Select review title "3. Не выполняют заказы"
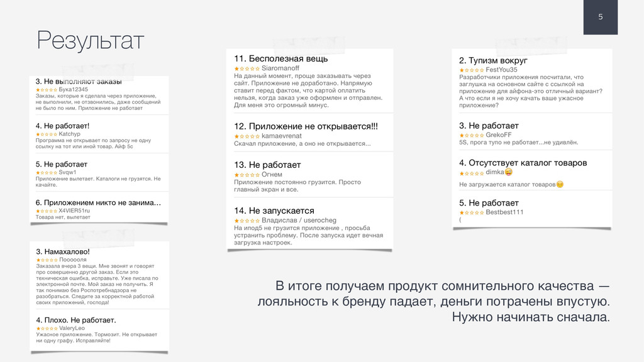644x362 pixels. [x=79, y=81]
